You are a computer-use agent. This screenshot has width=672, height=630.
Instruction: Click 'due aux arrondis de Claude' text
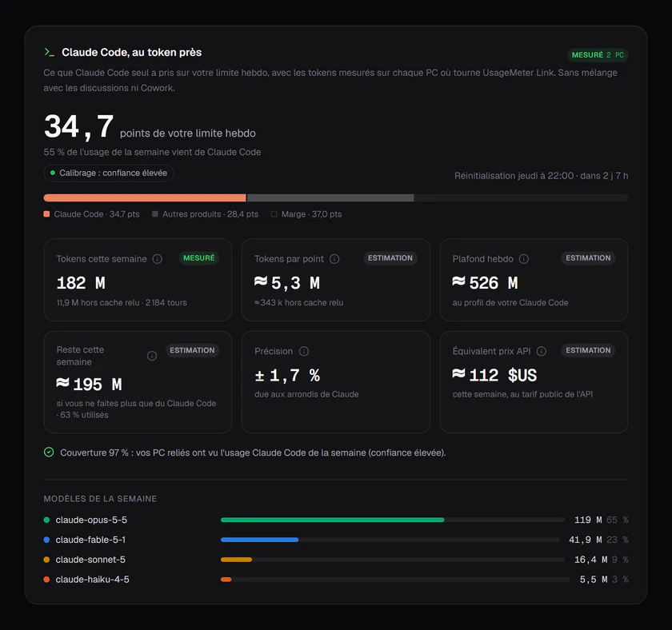(307, 394)
